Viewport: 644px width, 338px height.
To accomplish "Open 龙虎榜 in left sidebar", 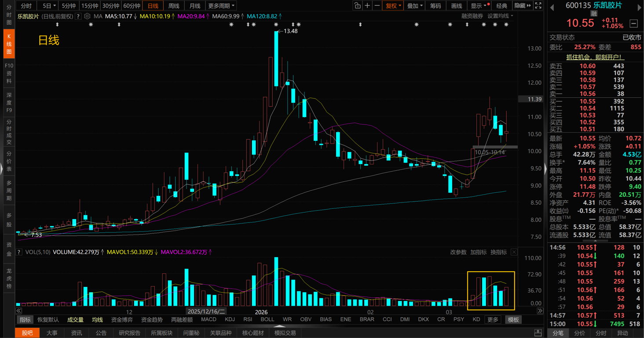I will pyautogui.click(x=9, y=279).
